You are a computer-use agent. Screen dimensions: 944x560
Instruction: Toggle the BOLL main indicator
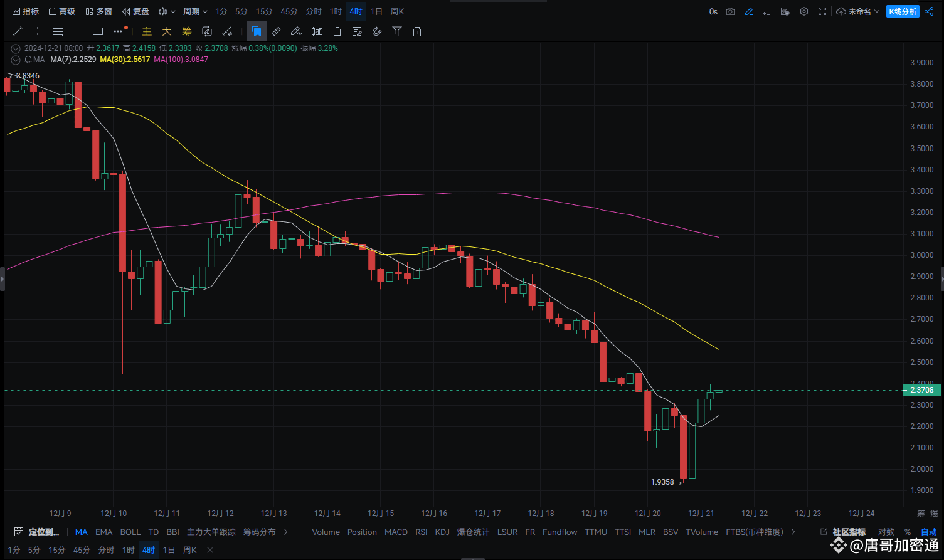click(x=130, y=532)
